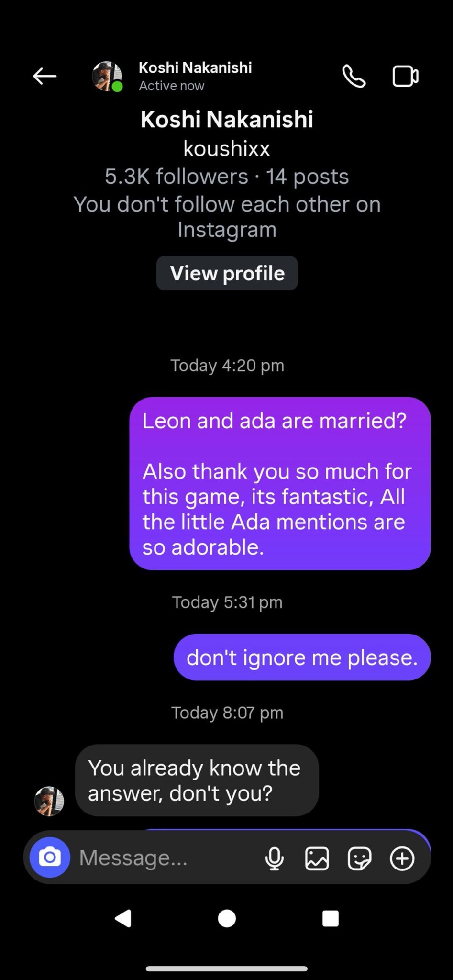This screenshot has height=980, width=453.
Task: Start a voice call with Koshi
Action: [x=354, y=76]
